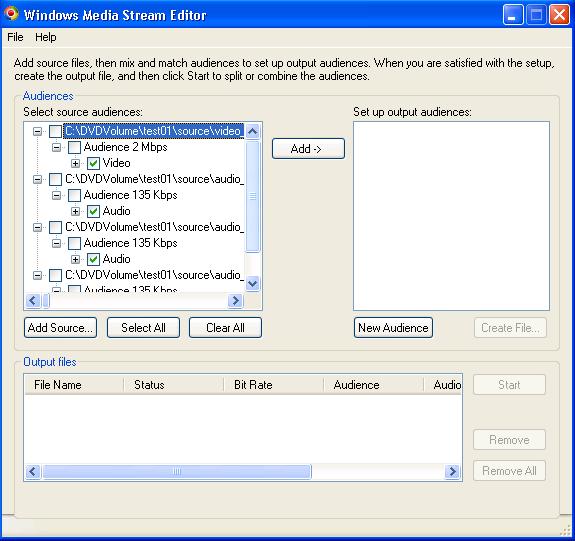Select the Video stream label
Viewport: 575px width, 541px height.
tap(116, 163)
